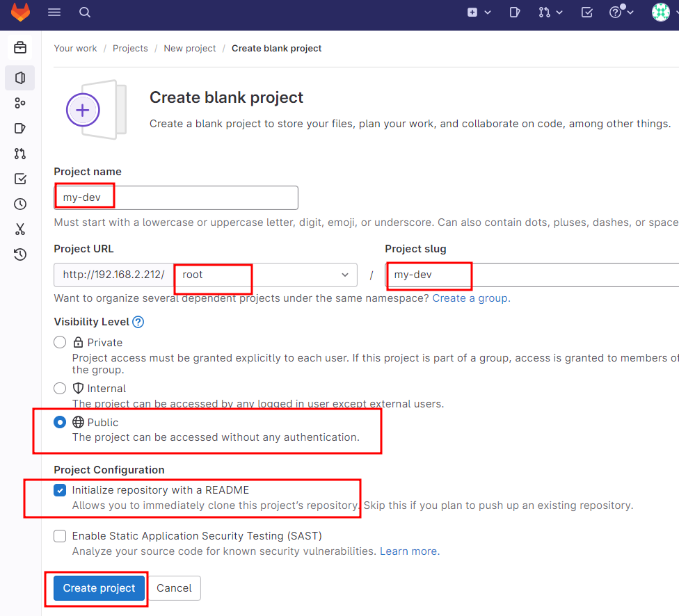Open Groups icon in left sidebar

point(20,103)
